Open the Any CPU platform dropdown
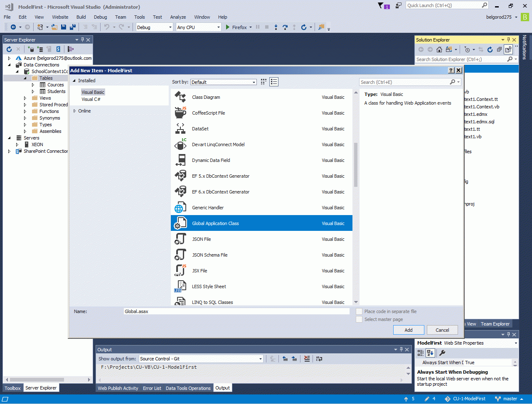 point(199,27)
